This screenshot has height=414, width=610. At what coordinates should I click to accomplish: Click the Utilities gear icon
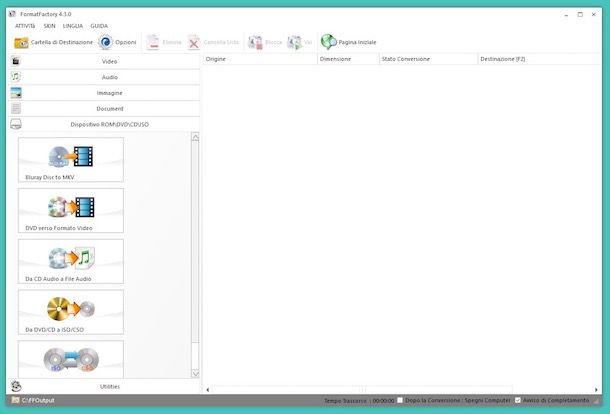click(x=16, y=386)
